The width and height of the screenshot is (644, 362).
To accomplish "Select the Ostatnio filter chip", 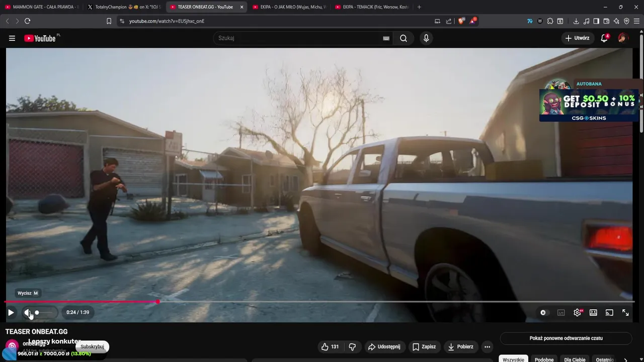I will (604, 359).
